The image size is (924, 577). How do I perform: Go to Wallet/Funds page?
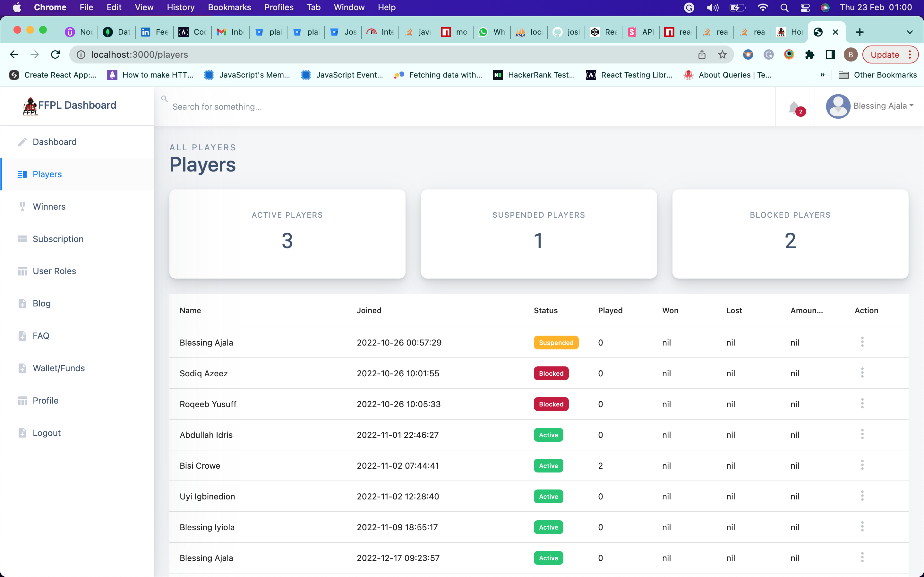[58, 368]
